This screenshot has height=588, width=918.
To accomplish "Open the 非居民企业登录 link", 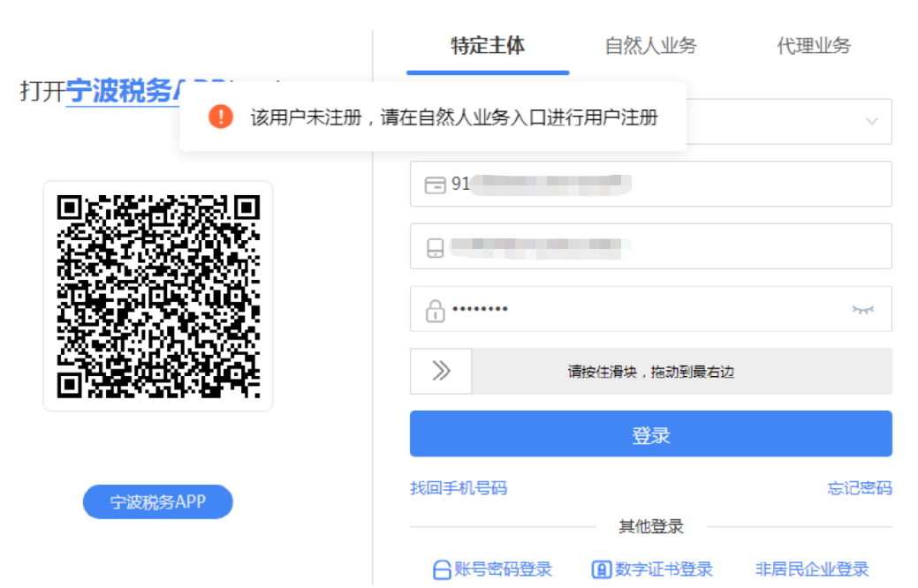I will 812,569.
